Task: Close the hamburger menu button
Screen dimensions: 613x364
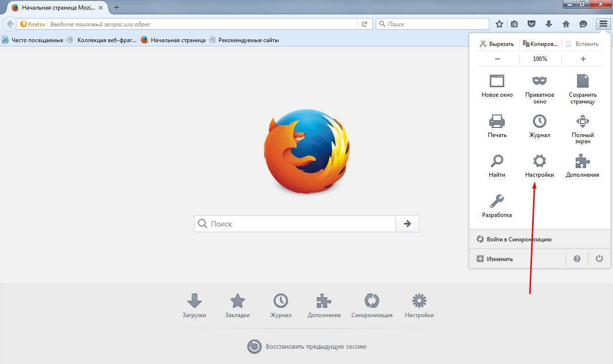Action: (603, 24)
